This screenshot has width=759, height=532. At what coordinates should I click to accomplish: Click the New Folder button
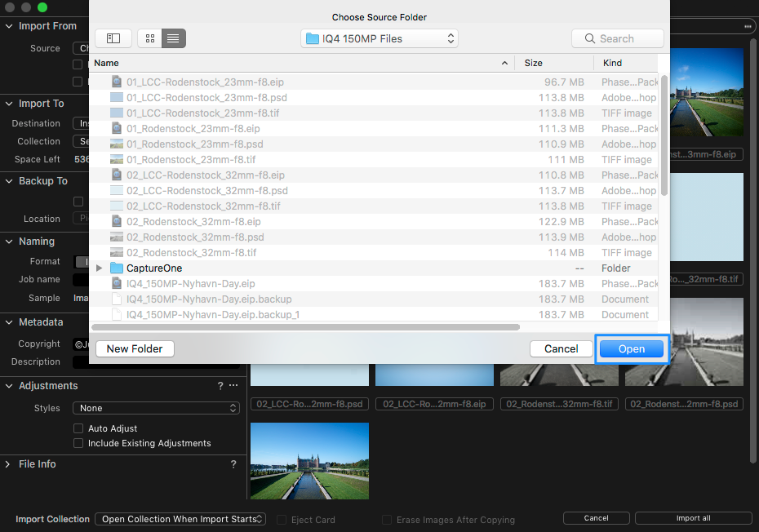pyautogui.click(x=134, y=348)
